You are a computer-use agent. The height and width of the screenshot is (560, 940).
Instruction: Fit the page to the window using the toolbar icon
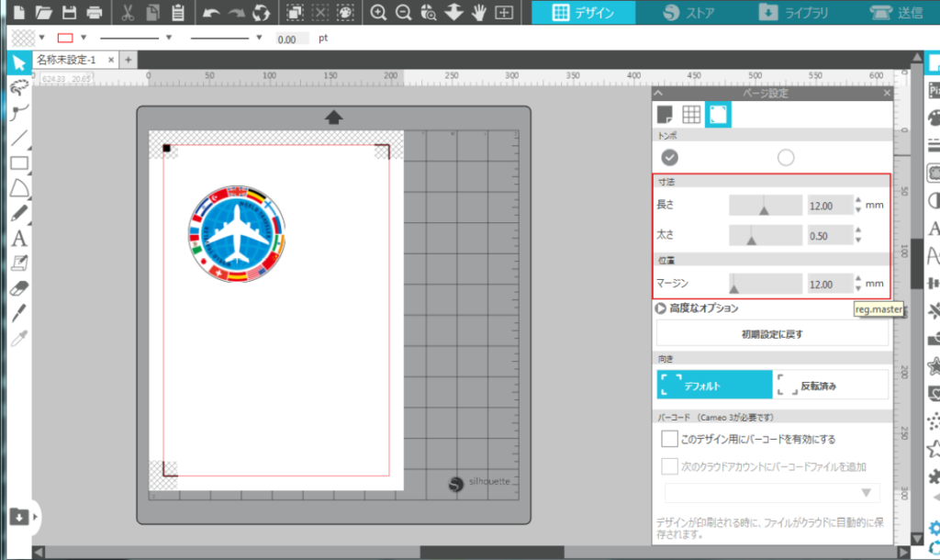point(504,12)
